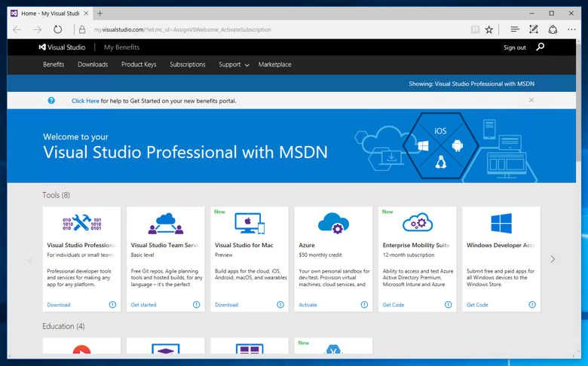The height and width of the screenshot is (366, 588).
Task: Click the search magnifier in header
Action: (540, 47)
